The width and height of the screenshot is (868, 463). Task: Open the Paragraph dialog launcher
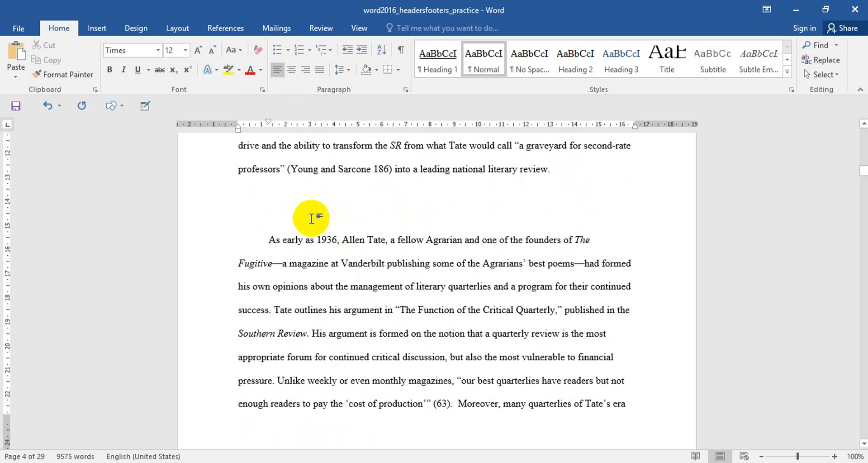(x=406, y=90)
